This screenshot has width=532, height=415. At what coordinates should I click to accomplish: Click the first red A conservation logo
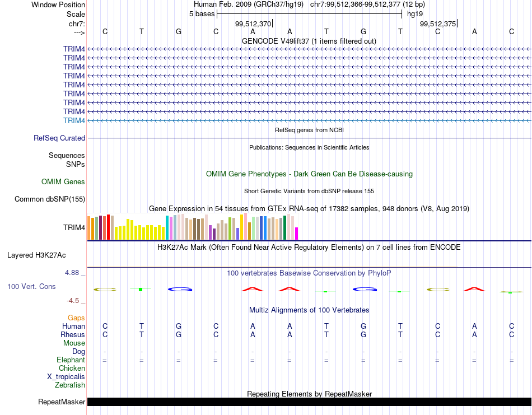[x=253, y=290]
